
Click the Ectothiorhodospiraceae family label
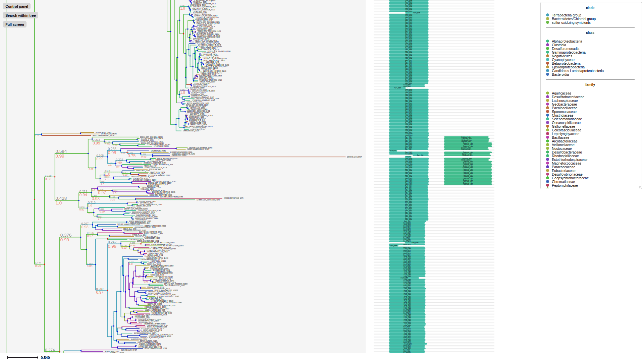click(x=570, y=160)
